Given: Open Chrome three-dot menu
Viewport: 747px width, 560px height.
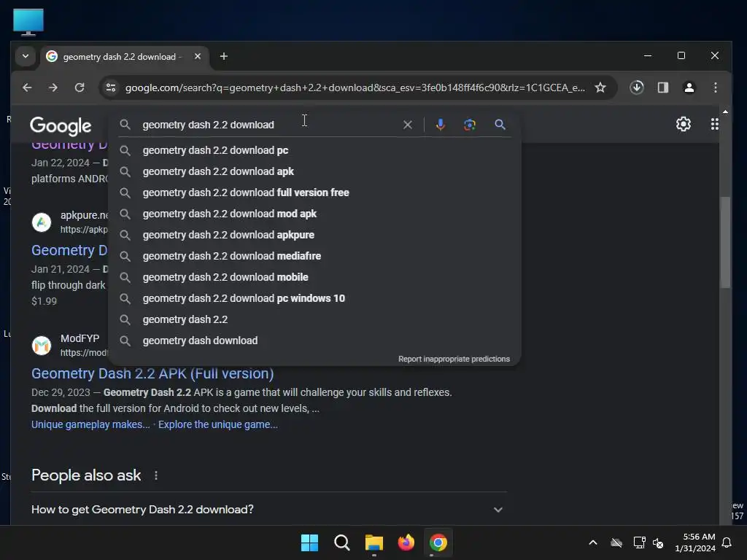Looking at the screenshot, I should pos(715,87).
